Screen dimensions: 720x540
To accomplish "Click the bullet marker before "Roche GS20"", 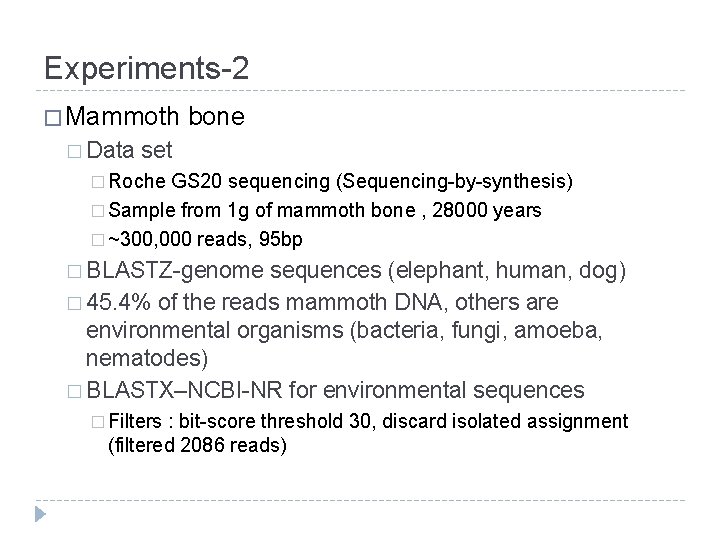I will [x=97, y=182].
